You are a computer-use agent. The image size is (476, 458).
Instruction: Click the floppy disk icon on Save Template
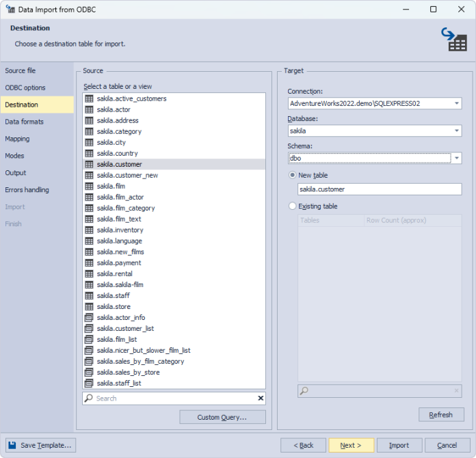[x=12, y=445]
